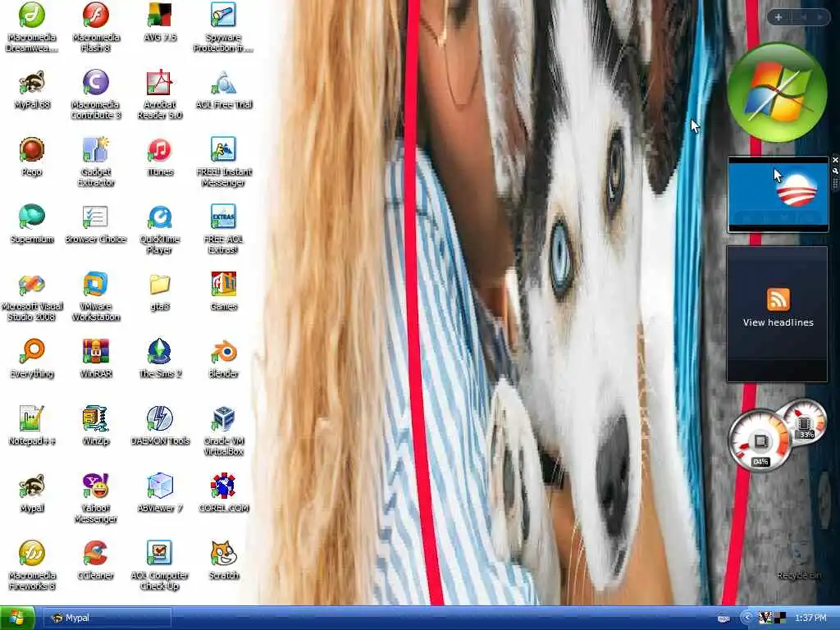Open the checkered V tray icon
The width and height of the screenshot is (840, 630).
click(765, 618)
